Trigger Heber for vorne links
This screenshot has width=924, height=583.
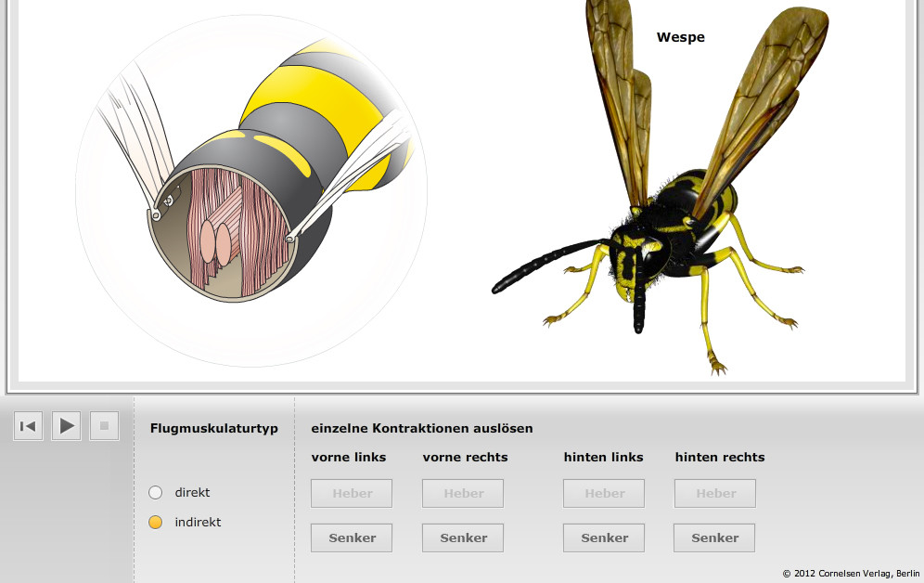pyautogui.click(x=352, y=494)
